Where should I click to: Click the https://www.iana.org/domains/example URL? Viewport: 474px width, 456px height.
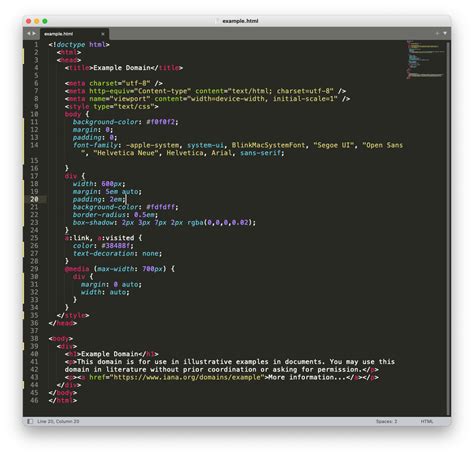(x=187, y=377)
